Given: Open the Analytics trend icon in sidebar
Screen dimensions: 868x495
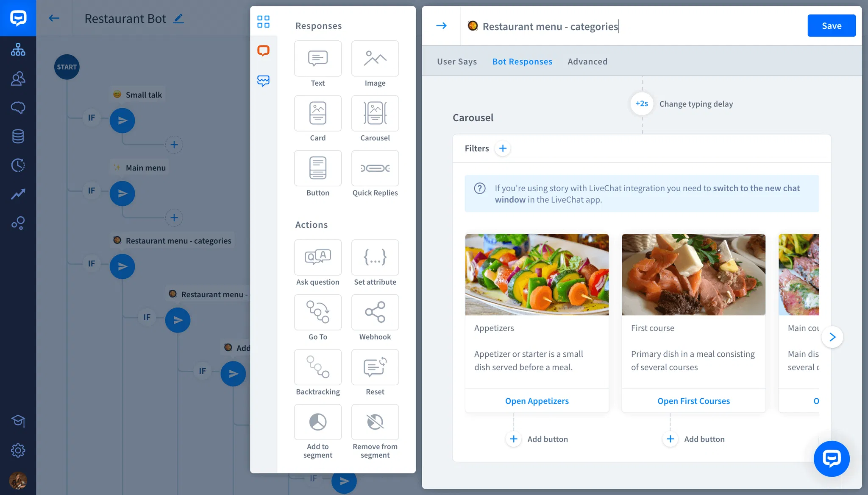Looking at the screenshot, I should (x=18, y=194).
